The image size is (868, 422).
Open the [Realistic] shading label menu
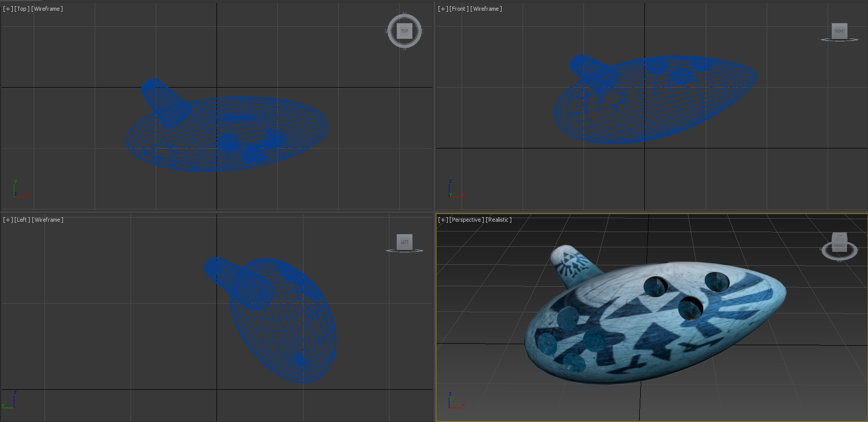pyautogui.click(x=498, y=220)
